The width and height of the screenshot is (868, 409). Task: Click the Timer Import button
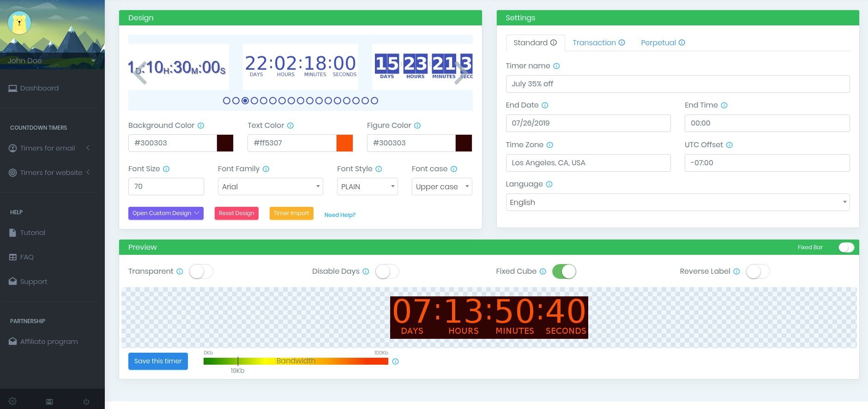pyautogui.click(x=291, y=213)
